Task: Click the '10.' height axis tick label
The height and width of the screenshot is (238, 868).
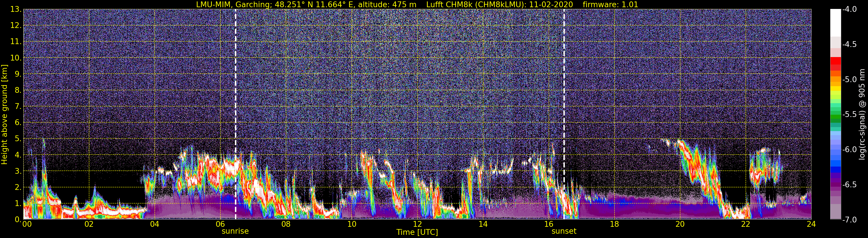Action: click(x=16, y=58)
